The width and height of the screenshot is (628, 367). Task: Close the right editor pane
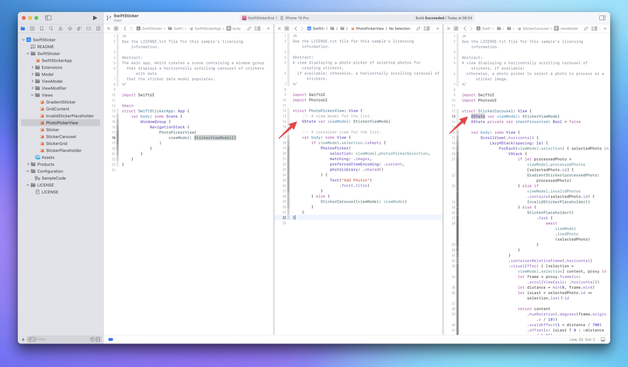tap(449, 28)
